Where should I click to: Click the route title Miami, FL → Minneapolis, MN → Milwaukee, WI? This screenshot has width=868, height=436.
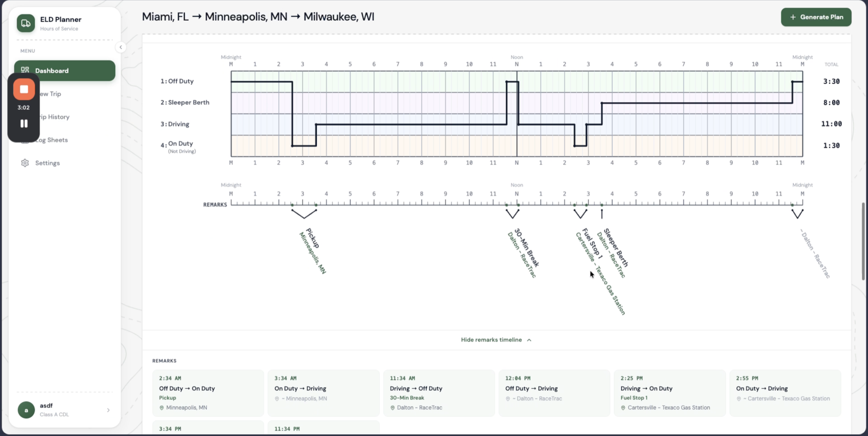coord(258,17)
